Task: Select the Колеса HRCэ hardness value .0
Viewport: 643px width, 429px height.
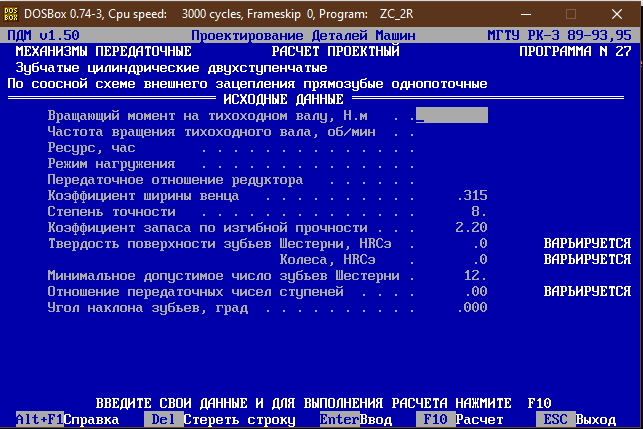Action: (x=480, y=259)
